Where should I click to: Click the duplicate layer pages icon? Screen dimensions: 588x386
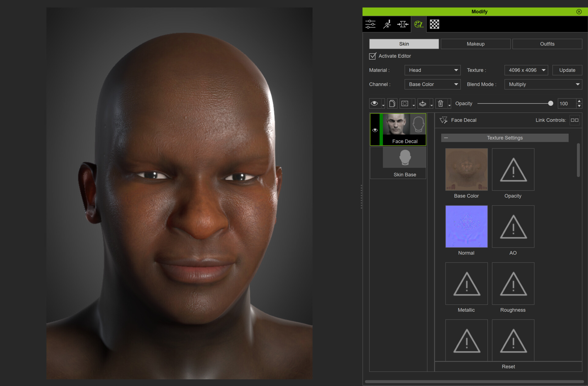point(392,104)
